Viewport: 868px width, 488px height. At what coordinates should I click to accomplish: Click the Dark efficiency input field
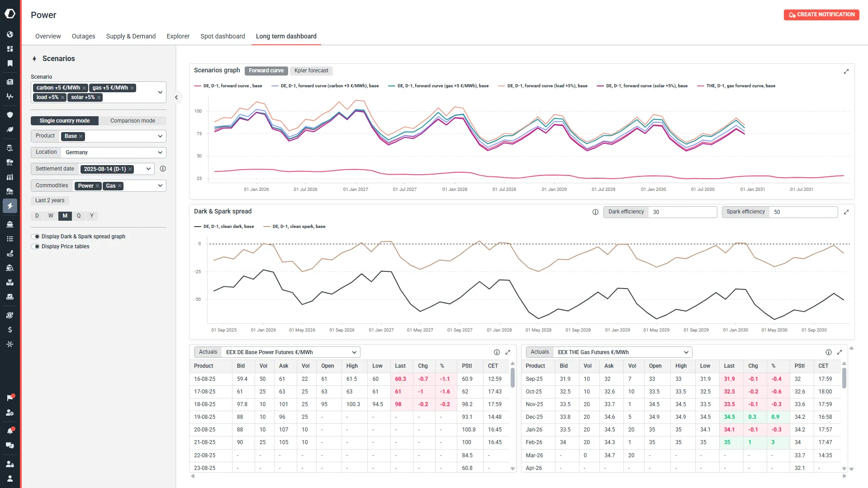point(683,212)
